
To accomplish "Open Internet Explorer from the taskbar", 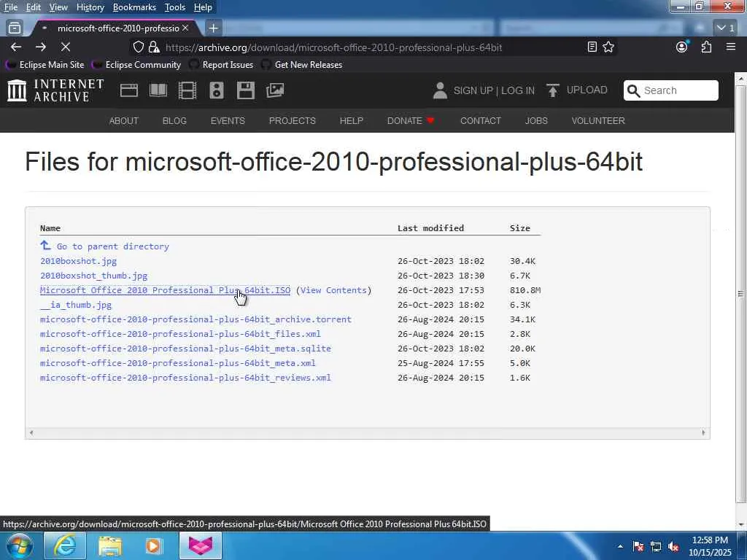I will (65, 545).
